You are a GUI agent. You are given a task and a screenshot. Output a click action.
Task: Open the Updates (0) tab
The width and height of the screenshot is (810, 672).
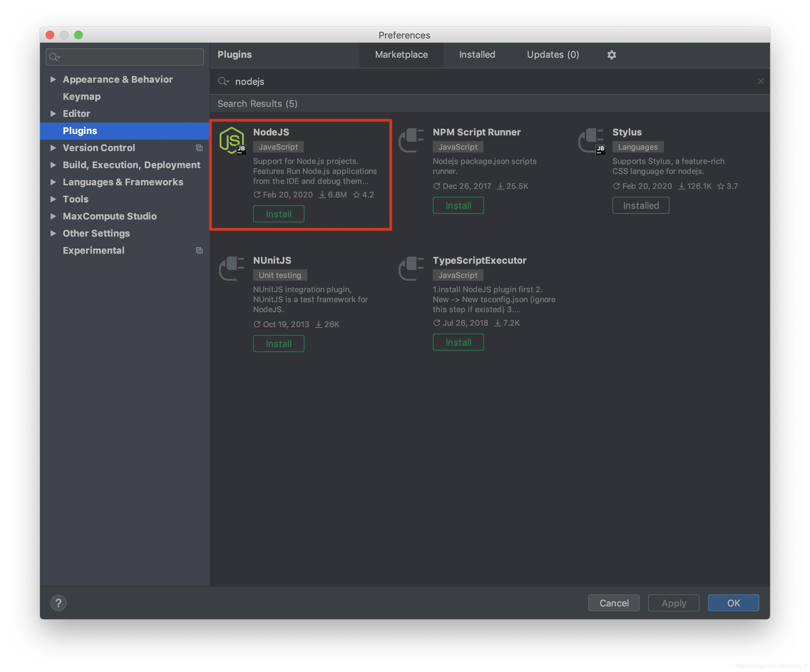553,55
